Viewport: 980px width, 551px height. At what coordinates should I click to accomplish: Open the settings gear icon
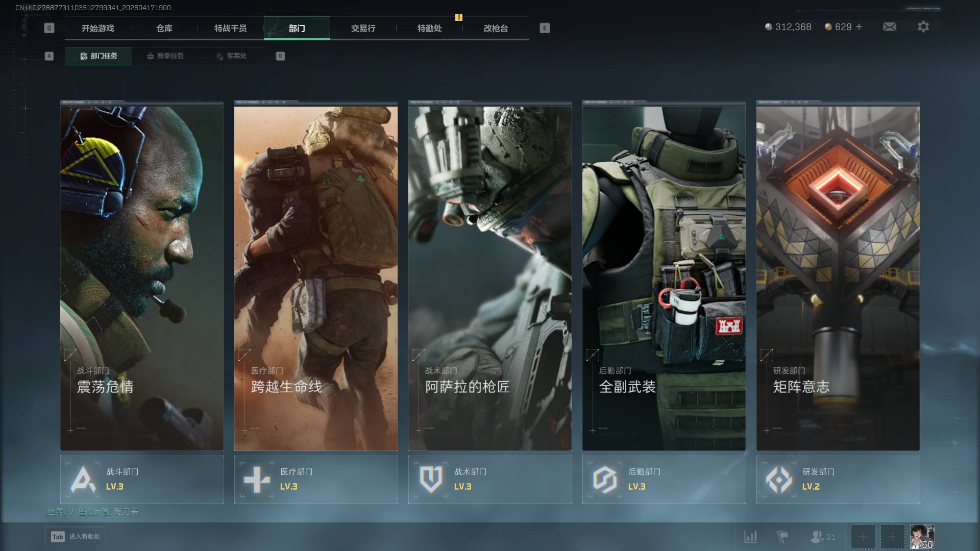pyautogui.click(x=923, y=27)
